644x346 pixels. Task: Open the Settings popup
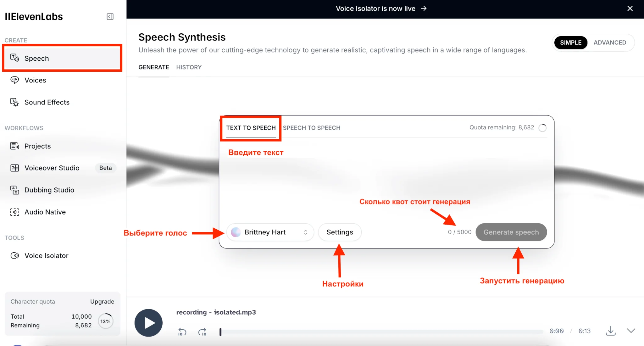[340, 232]
